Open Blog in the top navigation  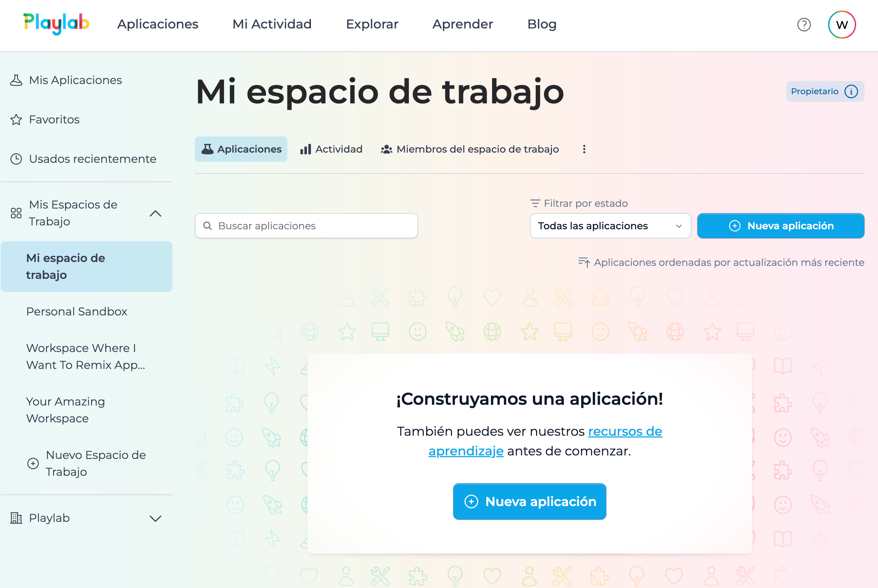(542, 24)
